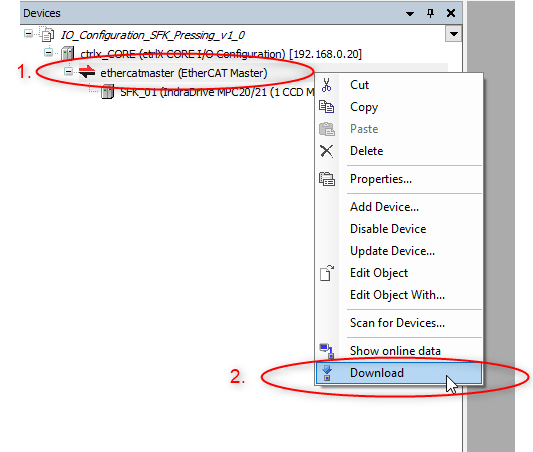Pin the Devices panel with pushpin
Viewport: 533px width, 452px height.
coord(430,13)
